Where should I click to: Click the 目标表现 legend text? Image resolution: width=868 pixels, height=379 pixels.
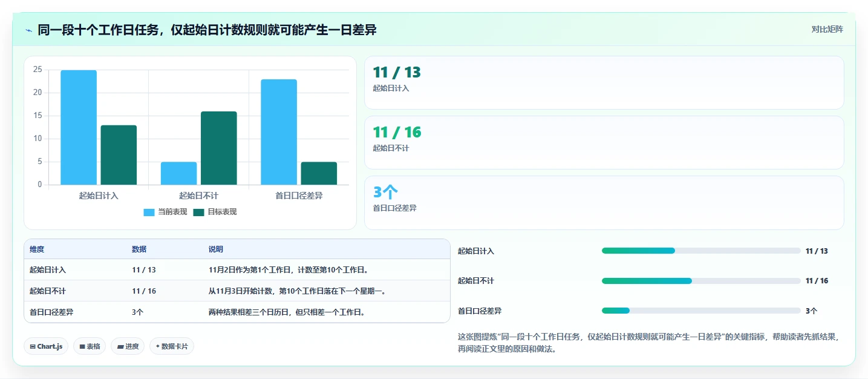(222, 212)
